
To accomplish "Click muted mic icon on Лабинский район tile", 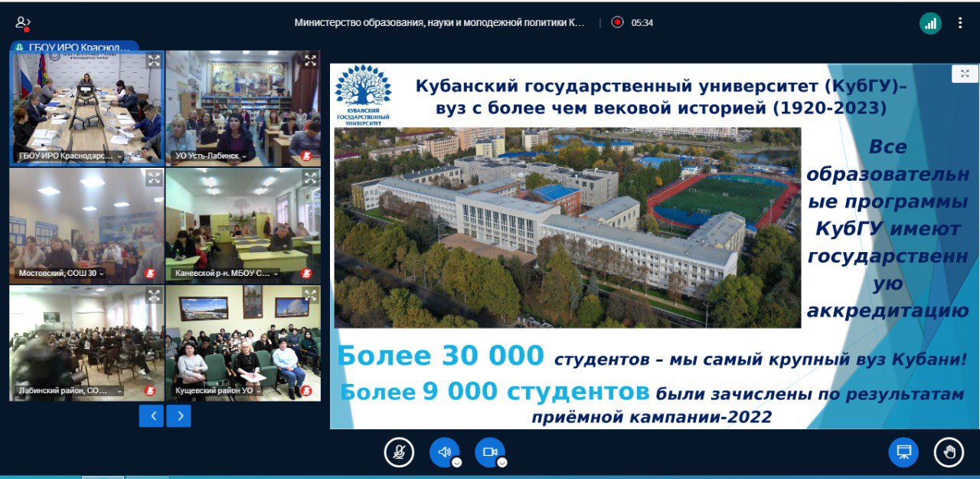I will (x=150, y=391).
